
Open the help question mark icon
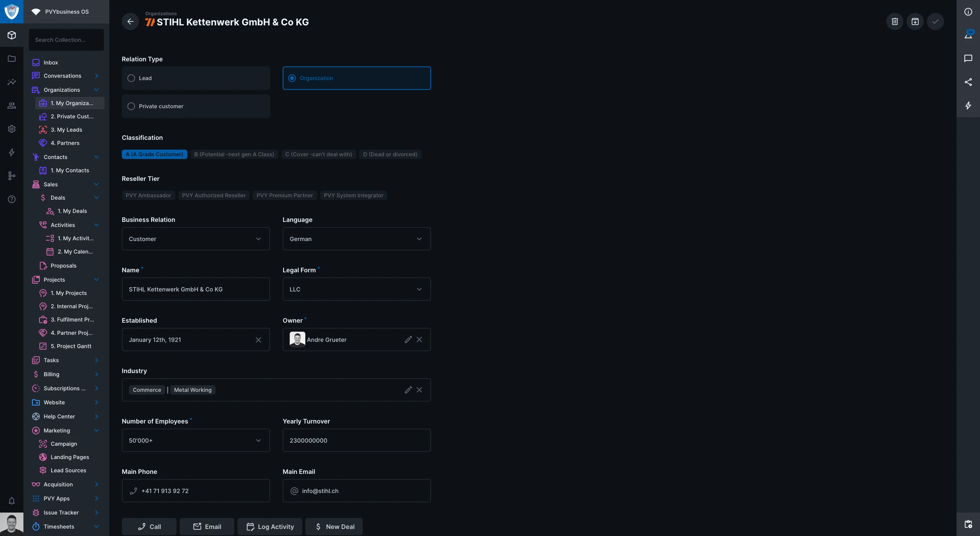12,199
